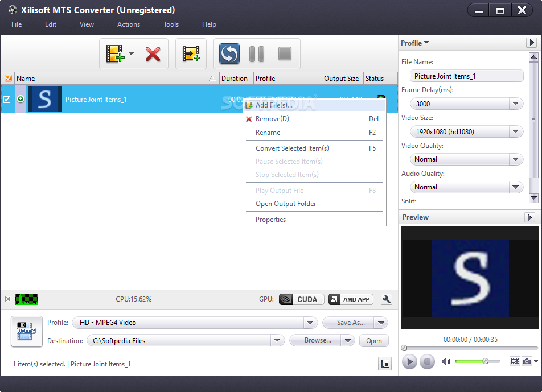Open GPU settings with the wrench icon
Screen dimensions: 542x392
click(x=387, y=299)
